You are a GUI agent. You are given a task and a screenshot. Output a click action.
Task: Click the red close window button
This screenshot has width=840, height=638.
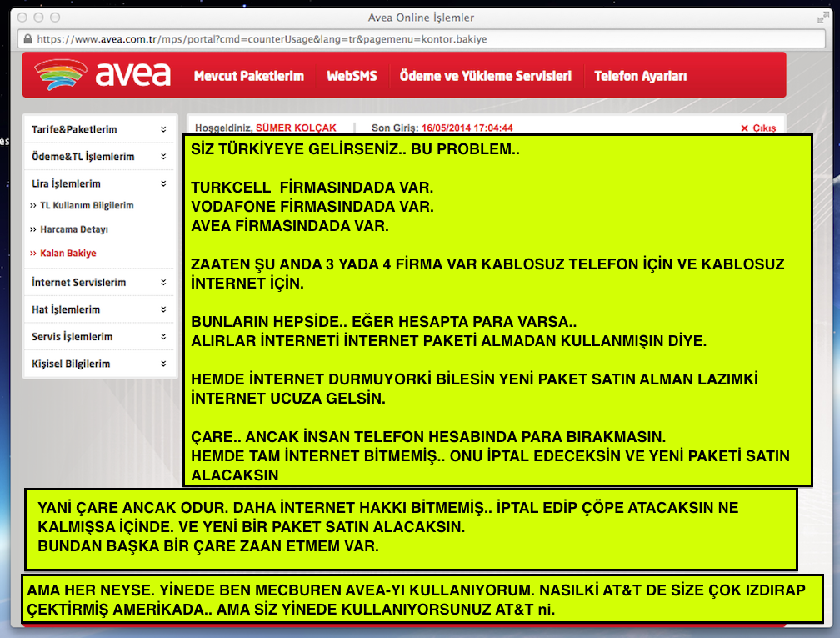click(22, 18)
